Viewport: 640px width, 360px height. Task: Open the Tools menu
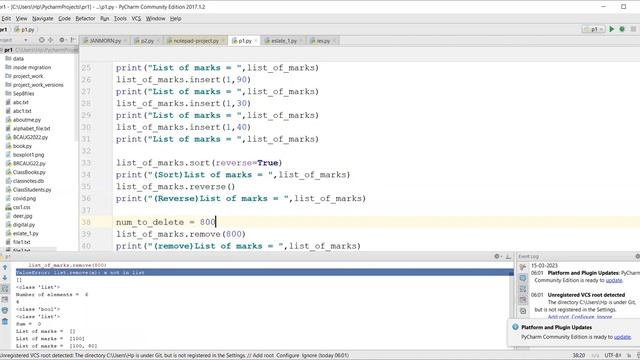[120, 18]
